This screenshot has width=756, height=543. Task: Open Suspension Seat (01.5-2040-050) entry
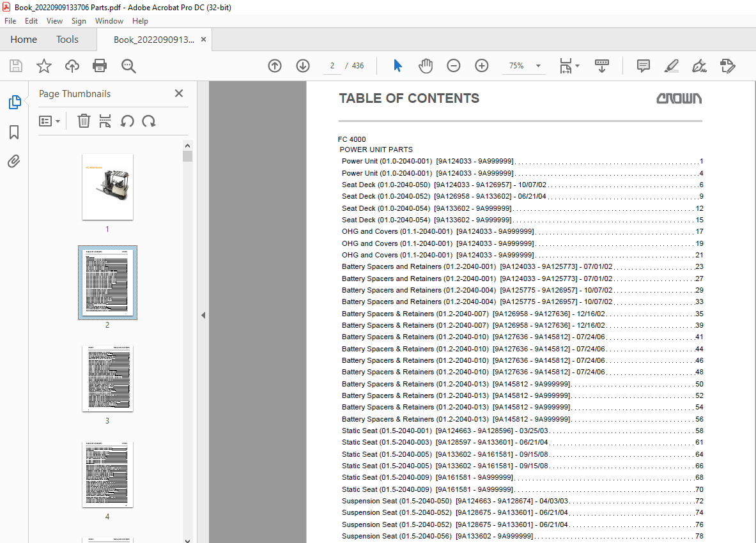point(523,501)
